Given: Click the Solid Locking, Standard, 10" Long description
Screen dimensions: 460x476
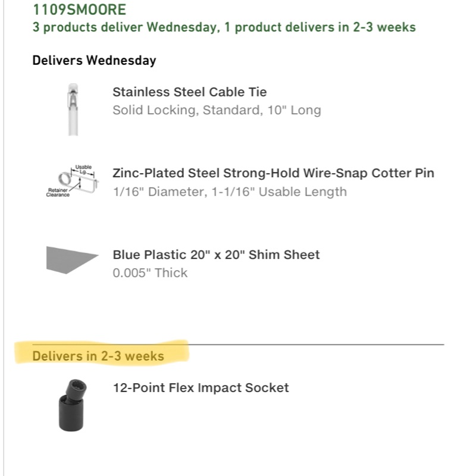Looking at the screenshot, I should [x=217, y=110].
